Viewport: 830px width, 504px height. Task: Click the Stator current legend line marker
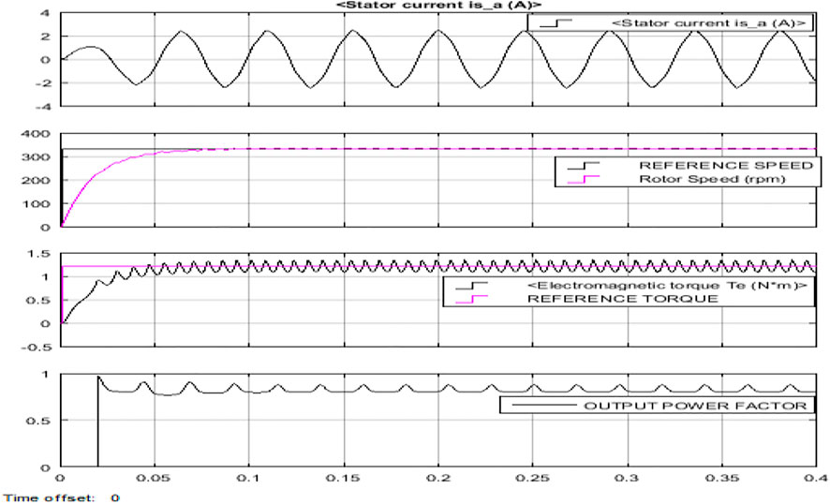(x=556, y=23)
